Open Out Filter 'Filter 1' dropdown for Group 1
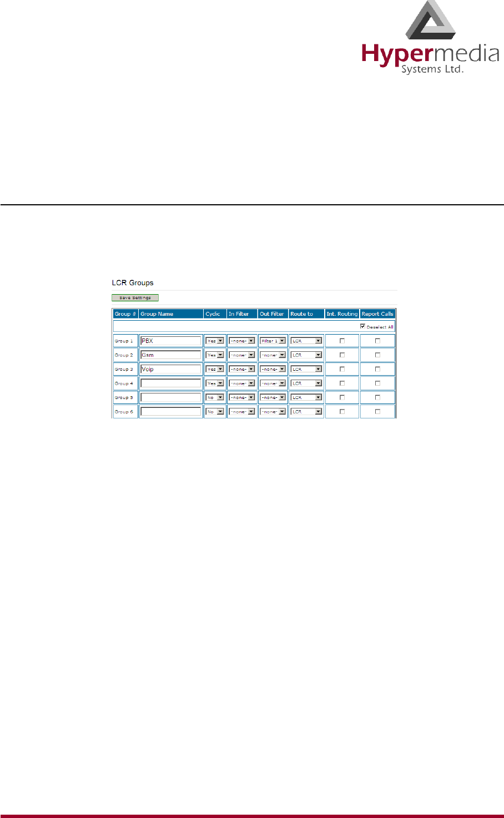 tap(273, 341)
